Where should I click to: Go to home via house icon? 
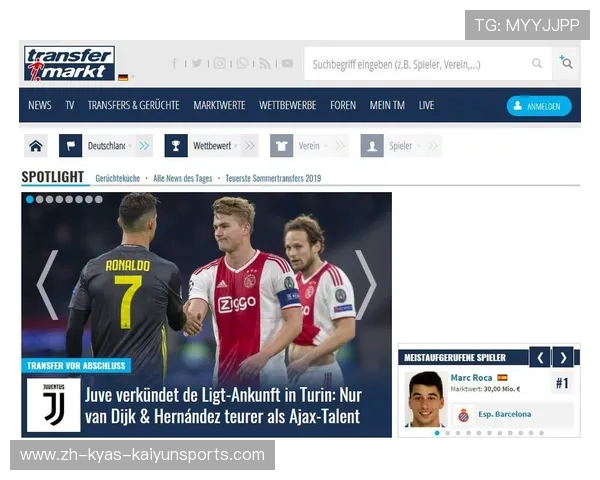(36, 146)
